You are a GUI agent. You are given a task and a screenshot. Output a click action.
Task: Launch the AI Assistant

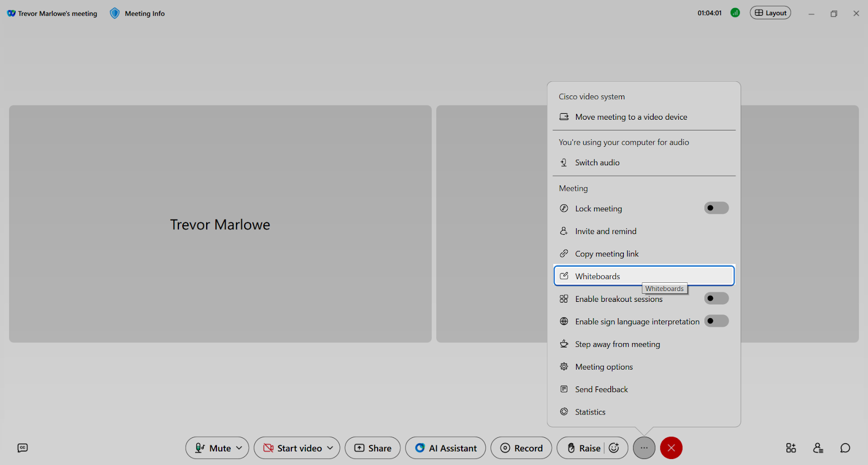tap(445, 448)
